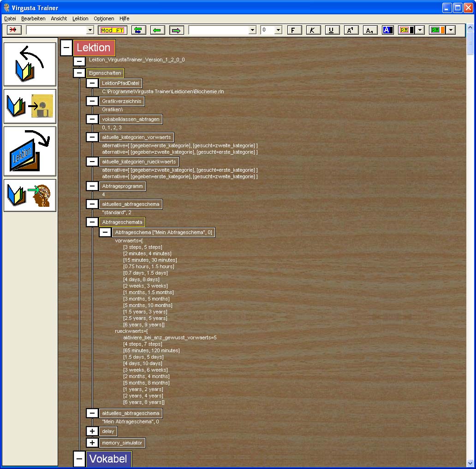Collapse the Eigenschaften node
The width and height of the screenshot is (476, 469).
pyautogui.click(x=79, y=73)
